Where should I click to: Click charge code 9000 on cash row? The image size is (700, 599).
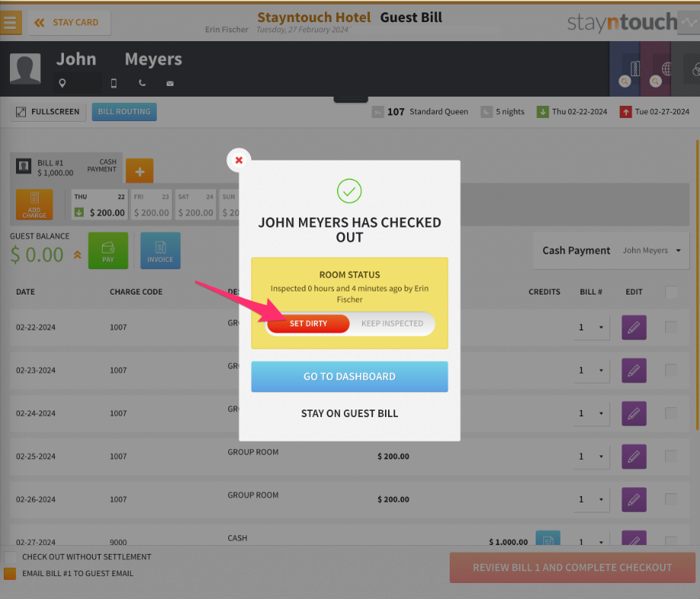tap(118, 542)
